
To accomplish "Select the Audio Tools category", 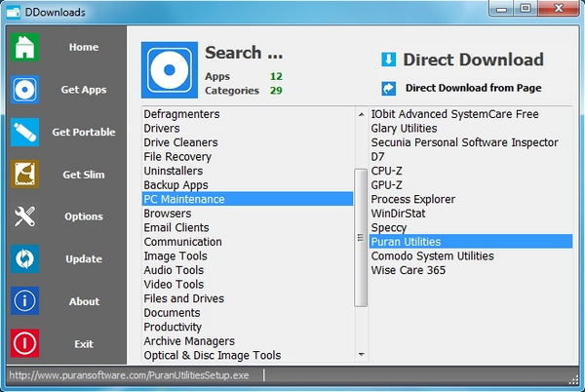I will [248, 270].
